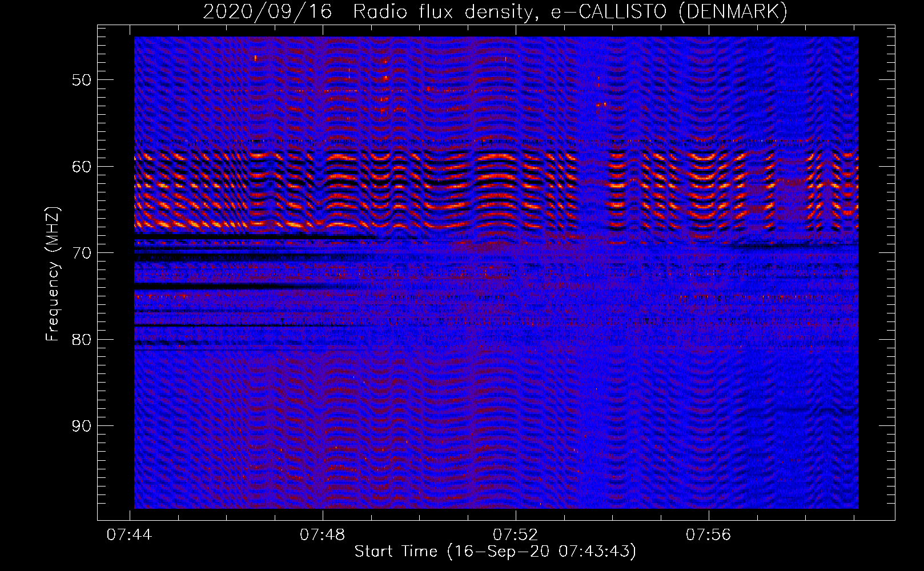This screenshot has width=924, height=571.
Task: Click the 60 frequency tick label
Action: (x=82, y=167)
